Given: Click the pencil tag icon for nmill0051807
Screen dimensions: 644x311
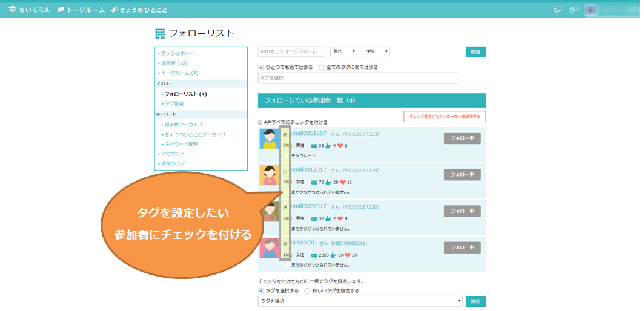Looking at the screenshot, I should click(x=285, y=155).
